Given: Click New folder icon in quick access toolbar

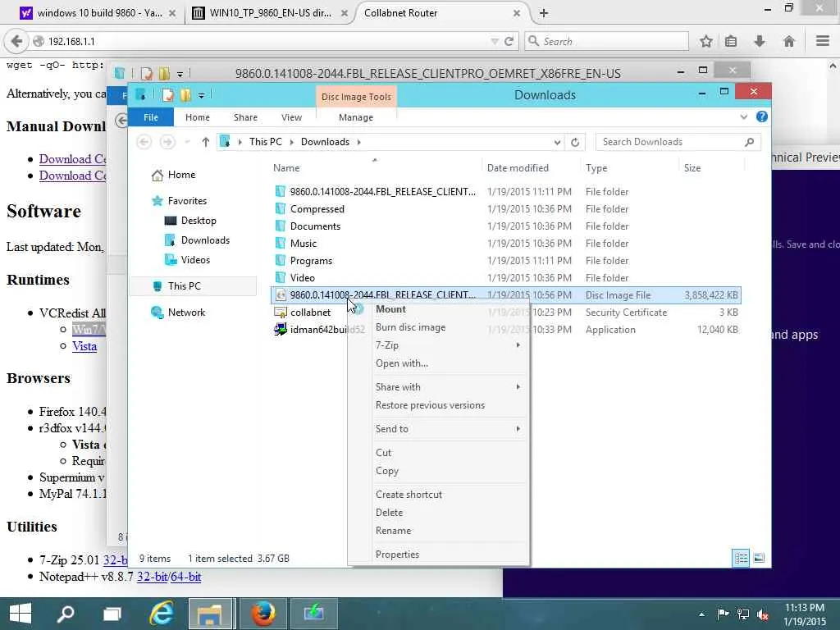Looking at the screenshot, I should pos(185,95).
